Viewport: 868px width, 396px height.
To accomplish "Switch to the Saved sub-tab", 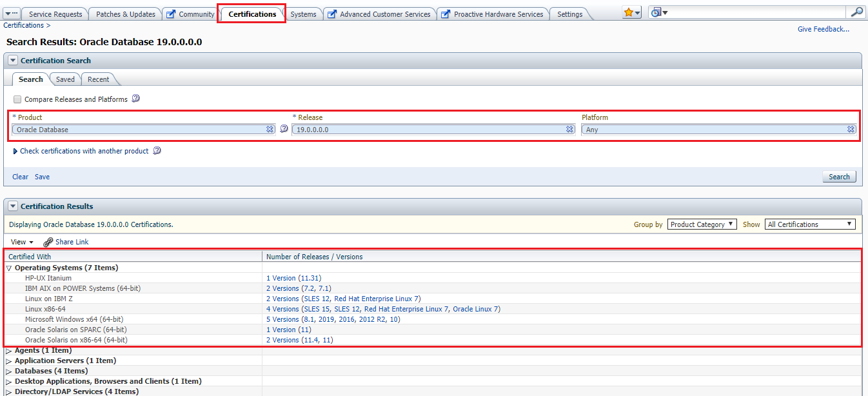I will (x=65, y=79).
